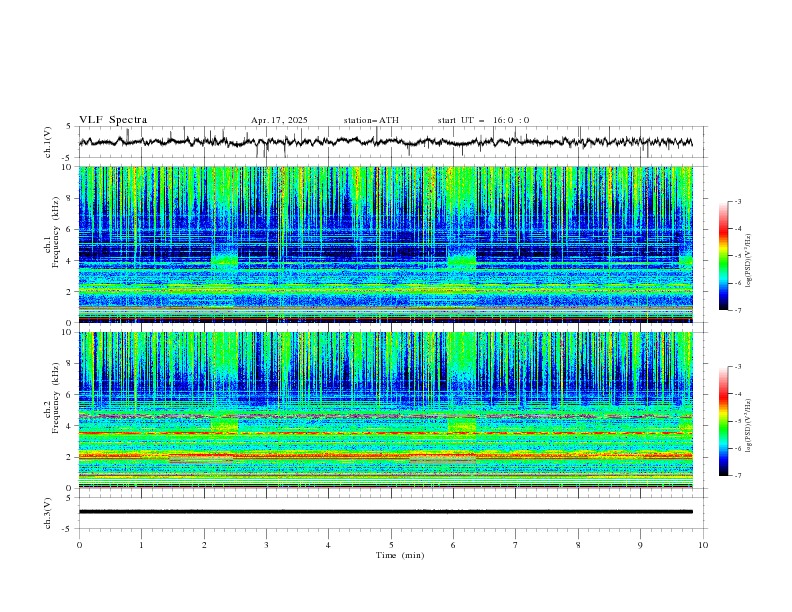Screen dimensions: 792x612
Task: Click the ch.2 'Frequency (kHz)' axis label
Action: [55, 397]
